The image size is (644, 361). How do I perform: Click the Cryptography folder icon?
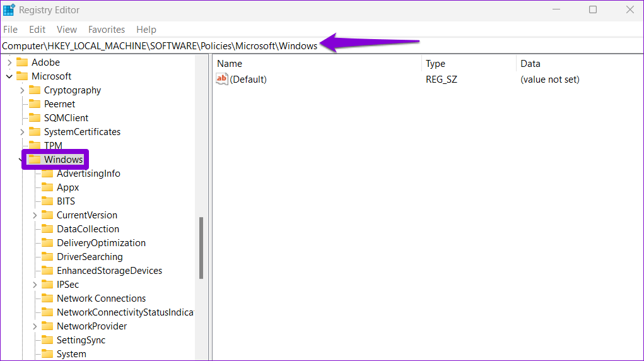[x=35, y=90]
